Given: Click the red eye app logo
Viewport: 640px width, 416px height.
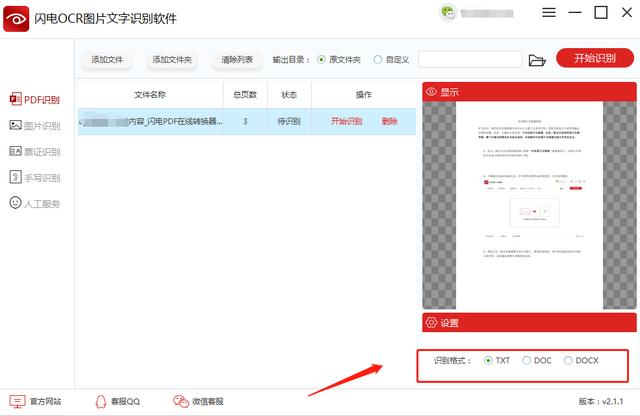Looking at the screenshot, I should [x=16, y=19].
